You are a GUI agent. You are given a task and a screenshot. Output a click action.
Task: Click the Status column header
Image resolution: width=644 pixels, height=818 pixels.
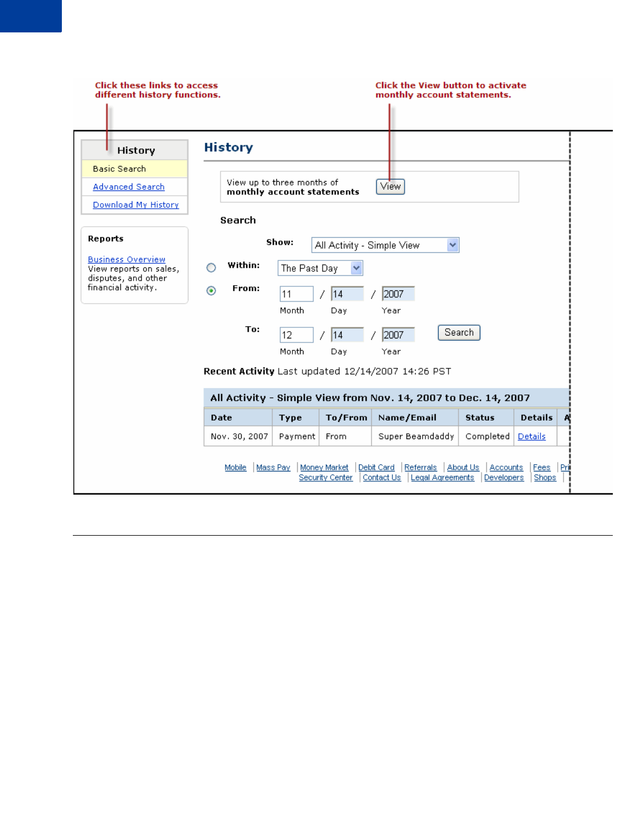click(486, 418)
